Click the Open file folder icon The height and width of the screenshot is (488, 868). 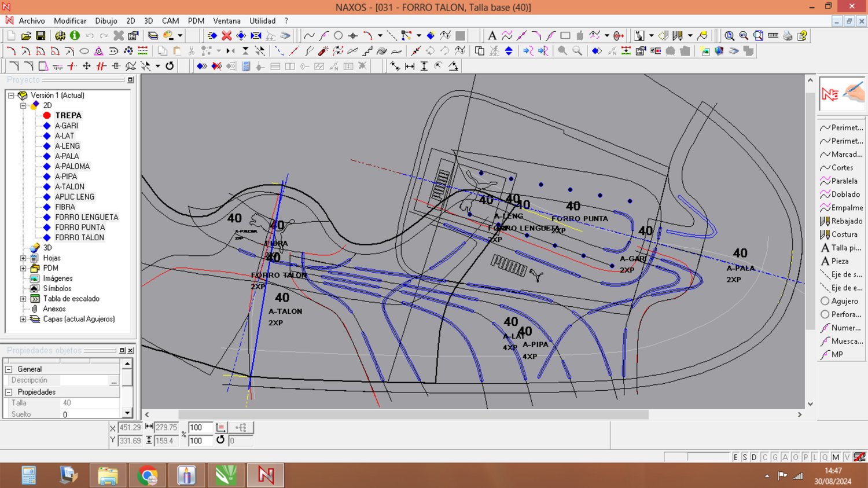point(26,36)
